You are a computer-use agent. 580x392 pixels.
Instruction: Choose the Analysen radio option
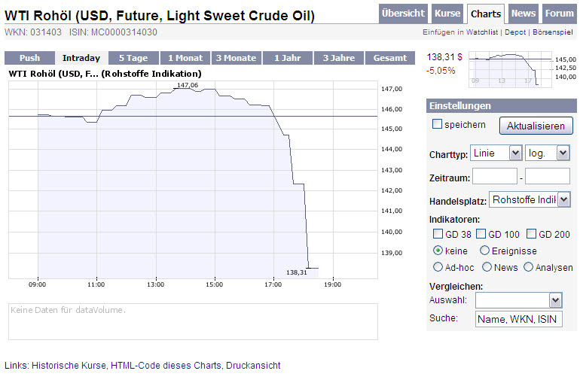529,267
